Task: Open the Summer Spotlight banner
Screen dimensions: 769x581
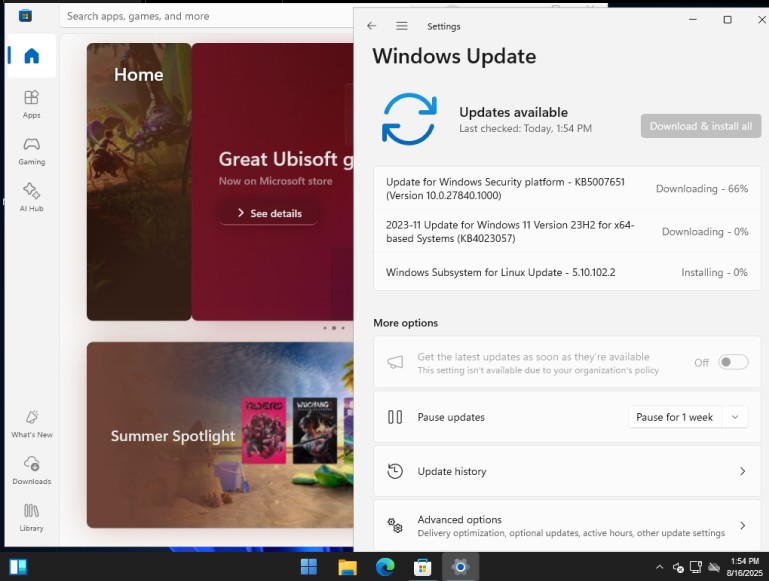Action: pyautogui.click(x=220, y=435)
